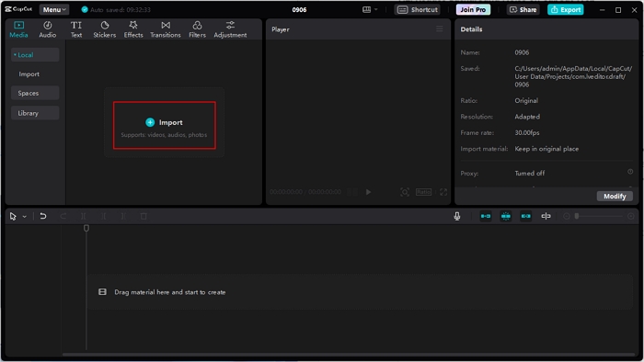Image resolution: width=644 pixels, height=362 pixels.
Task: Expand the pointer tool dropdown arrow
Action: click(x=24, y=217)
